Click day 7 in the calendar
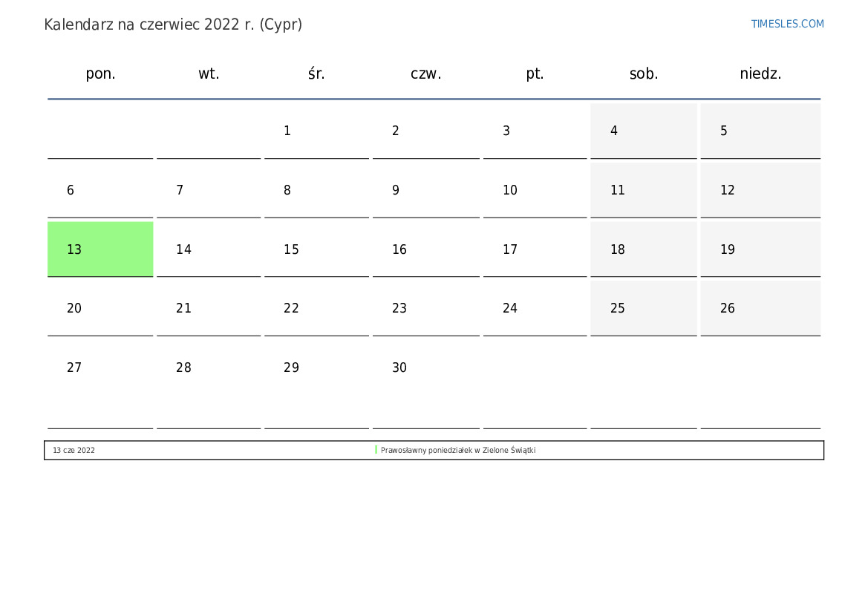The height and width of the screenshot is (614, 868). pos(209,190)
